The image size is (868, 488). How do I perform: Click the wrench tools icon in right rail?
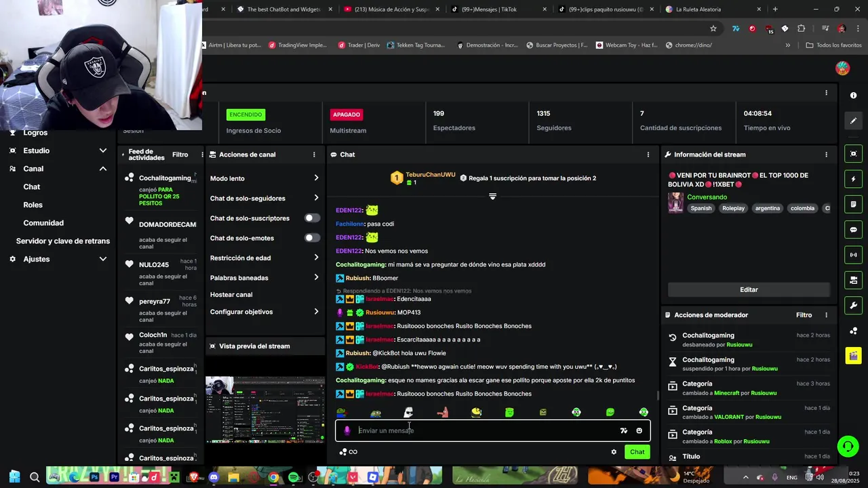click(x=854, y=305)
